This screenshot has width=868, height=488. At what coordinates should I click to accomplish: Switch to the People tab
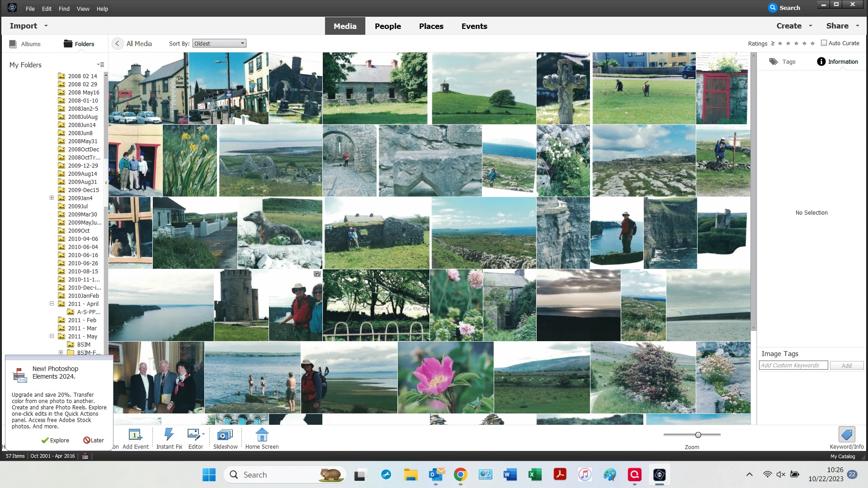click(x=387, y=26)
